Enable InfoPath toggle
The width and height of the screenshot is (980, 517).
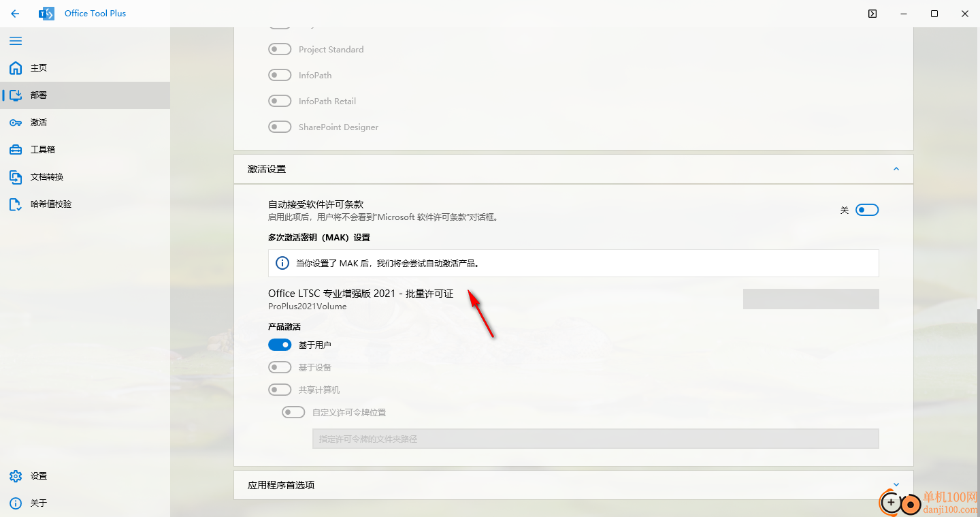pyautogui.click(x=280, y=75)
